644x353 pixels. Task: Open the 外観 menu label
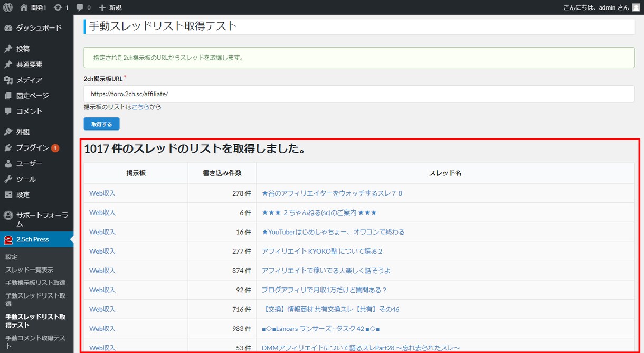click(23, 132)
